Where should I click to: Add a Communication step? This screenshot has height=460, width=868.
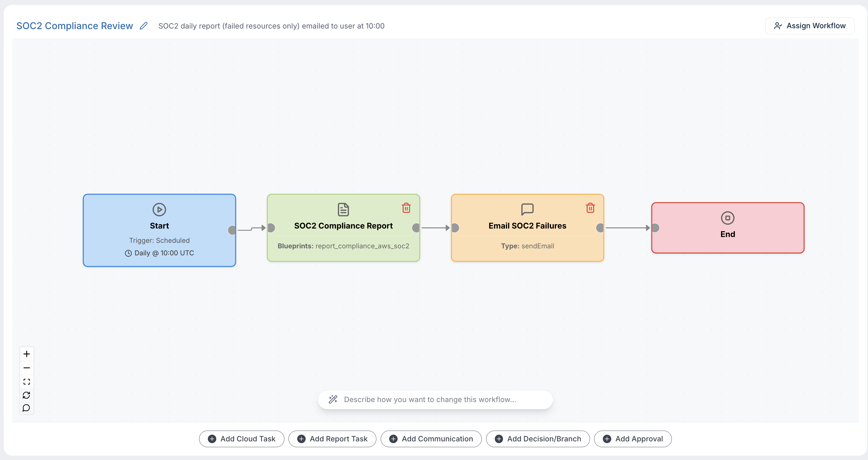(x=431, y=439)
